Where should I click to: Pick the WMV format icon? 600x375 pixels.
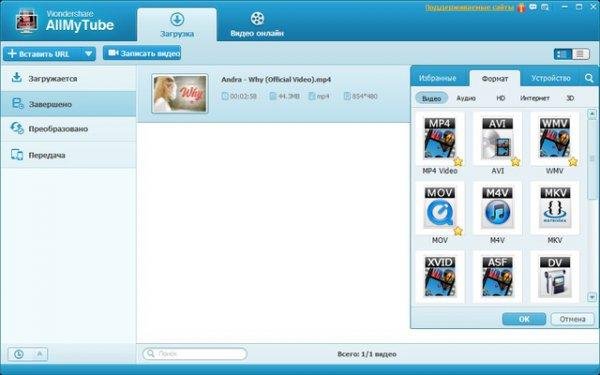click(x=554, y=138)
